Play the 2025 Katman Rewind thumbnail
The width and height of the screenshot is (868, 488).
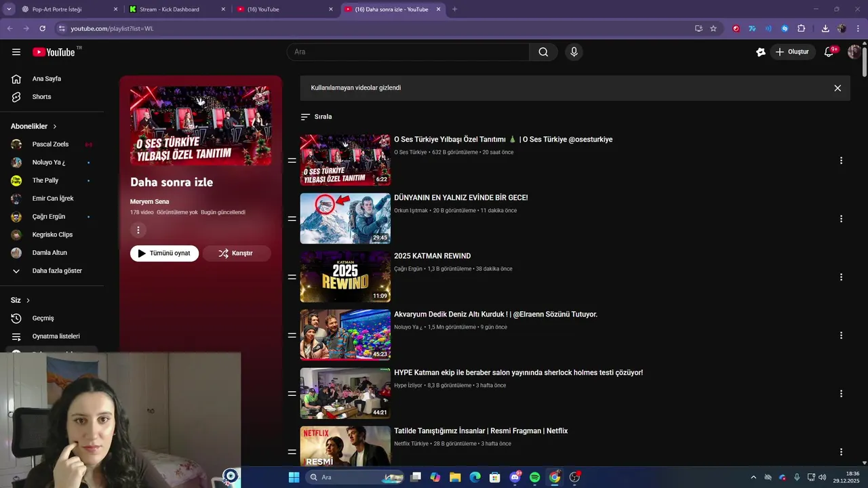[345, 277]
